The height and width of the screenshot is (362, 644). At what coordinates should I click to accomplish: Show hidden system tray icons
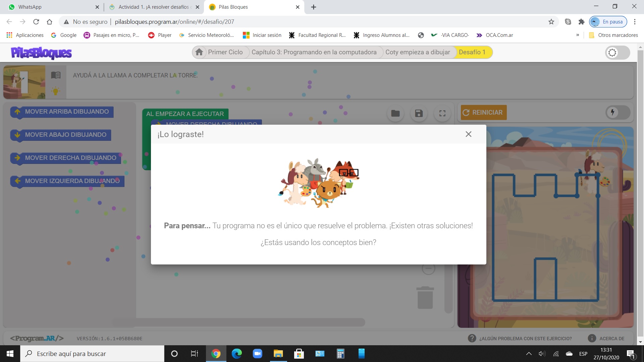click(529, 354)
